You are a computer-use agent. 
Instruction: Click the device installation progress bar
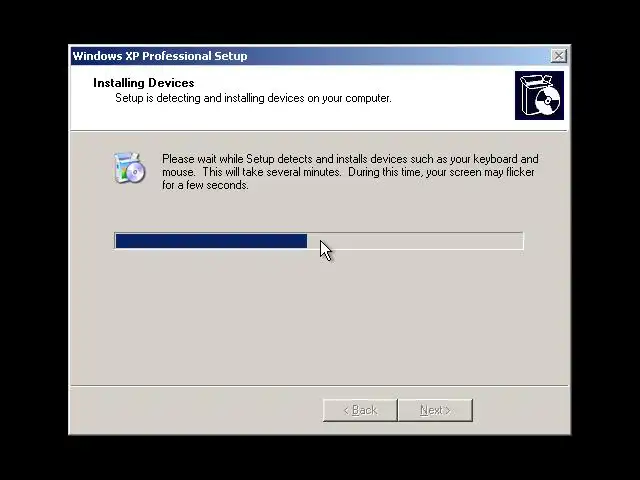tap(319, 241)
